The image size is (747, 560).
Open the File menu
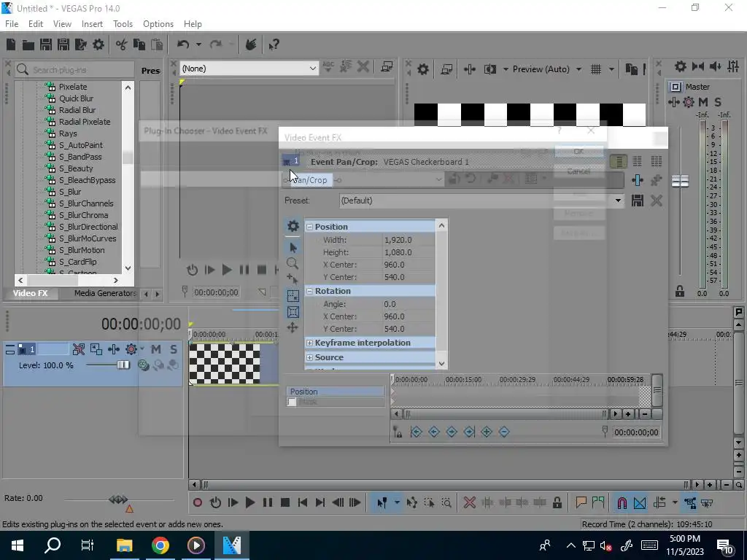point(12,24)
